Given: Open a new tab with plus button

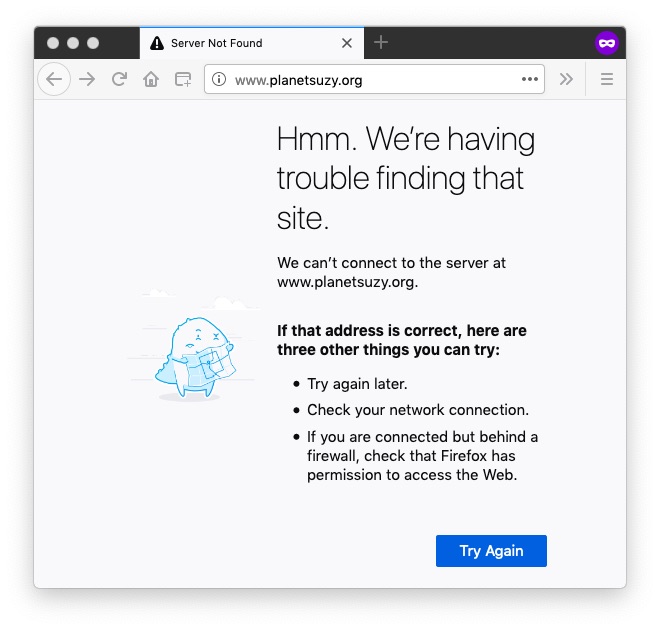Looking at the screenshot, I should (381, 43).
